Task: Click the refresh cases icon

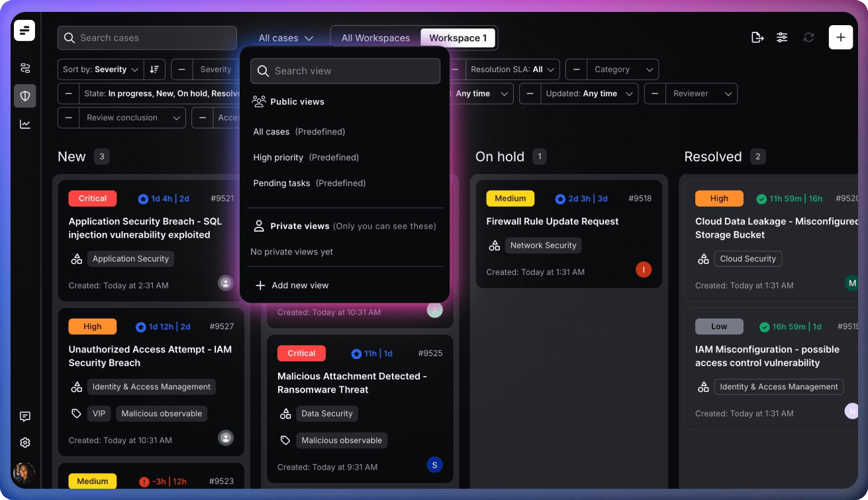Action: coord(808,38)
